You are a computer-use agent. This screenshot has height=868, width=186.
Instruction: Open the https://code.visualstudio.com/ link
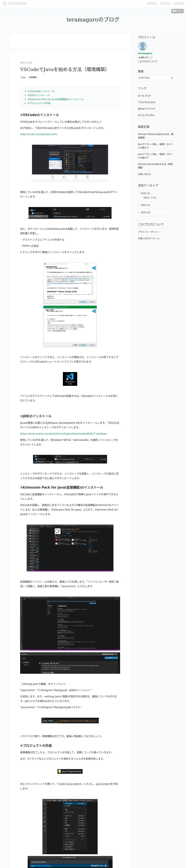(x=39, y=134)
